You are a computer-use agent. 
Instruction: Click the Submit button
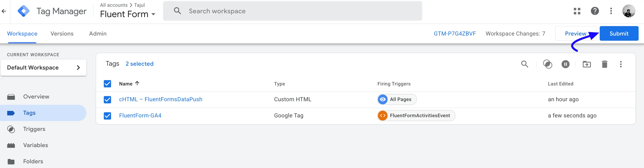[619, 34]
